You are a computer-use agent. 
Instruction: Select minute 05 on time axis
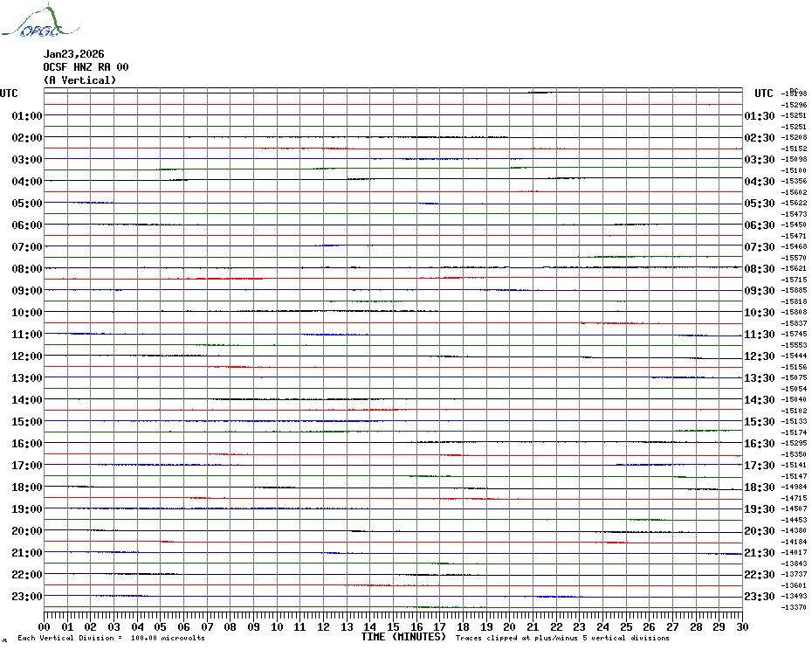pos(161,627)
